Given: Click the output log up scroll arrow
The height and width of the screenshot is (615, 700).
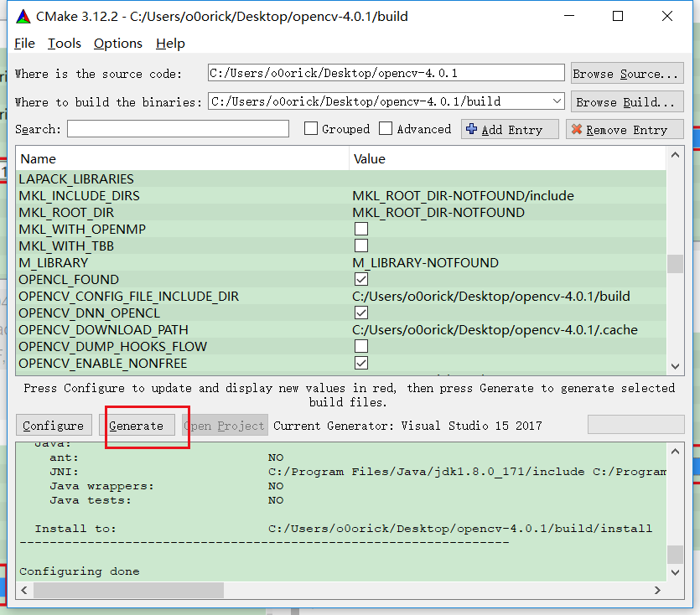Looking at the screenshot, I should click(676, 452).
